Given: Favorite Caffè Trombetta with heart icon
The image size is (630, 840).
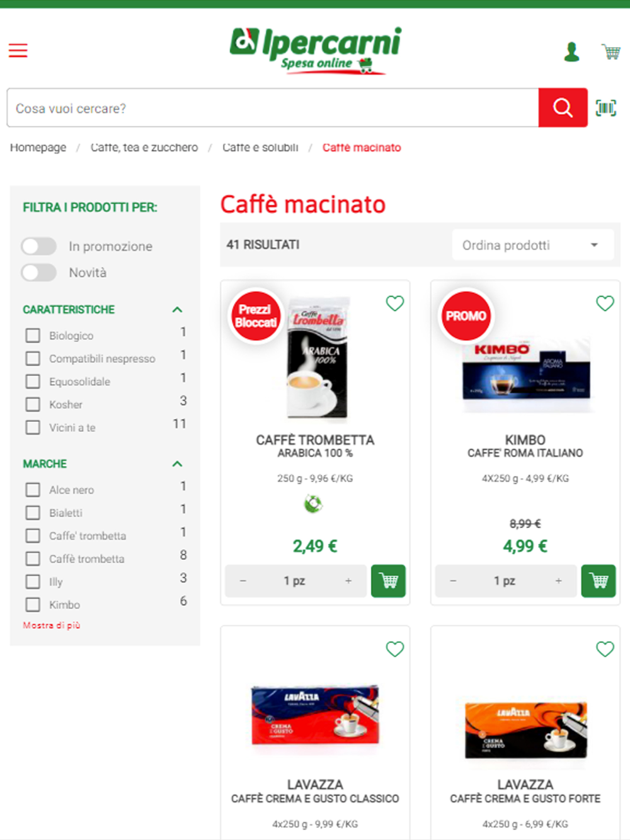Looking at the screenshot, I should coord(395,304).
